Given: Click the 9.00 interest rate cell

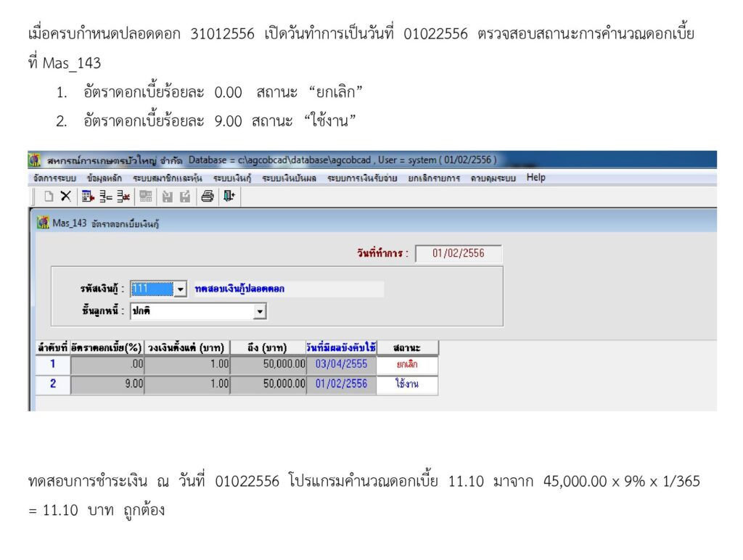Looking at the screenshot, I should pyautogui.click(x=107, y=384).
